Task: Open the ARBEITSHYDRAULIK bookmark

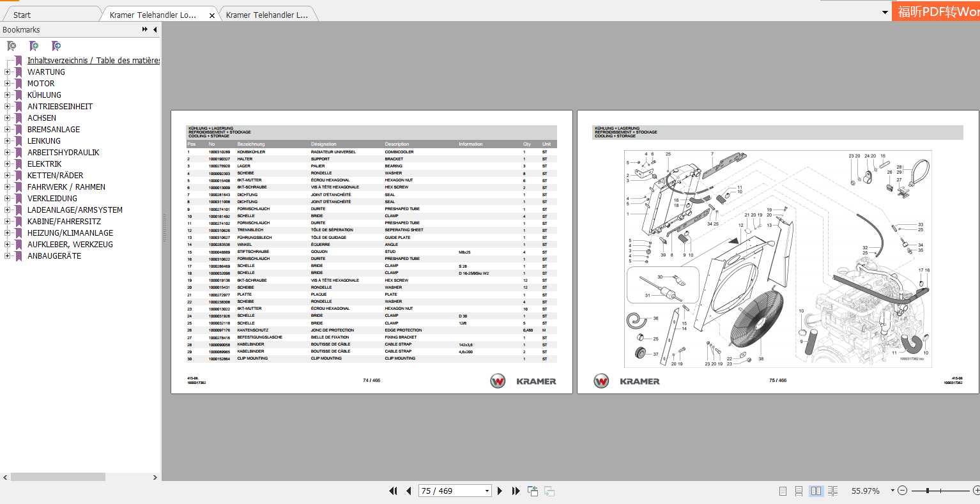Action: [63, 153]
